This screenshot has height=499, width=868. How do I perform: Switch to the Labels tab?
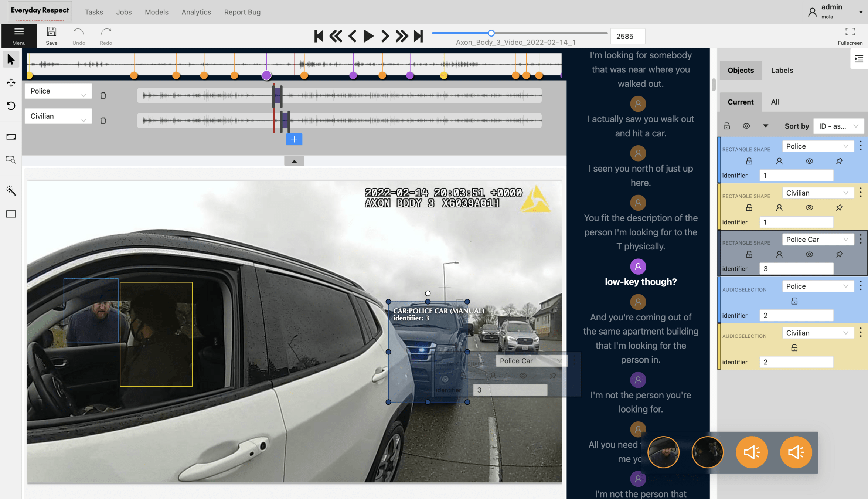[x=782, y=70]
